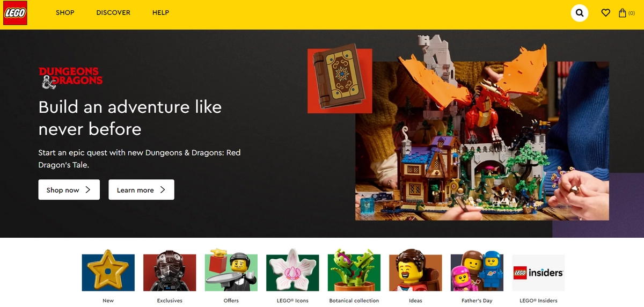This screenshot has width=644, height=307.
Task: Open the shopping bag icon
Action: point(626,13)
